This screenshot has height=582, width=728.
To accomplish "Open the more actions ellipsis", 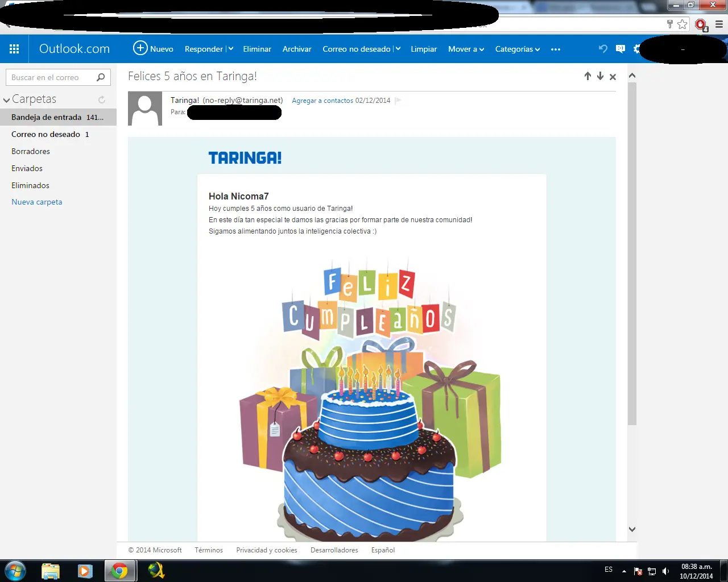I will point(556,49).
